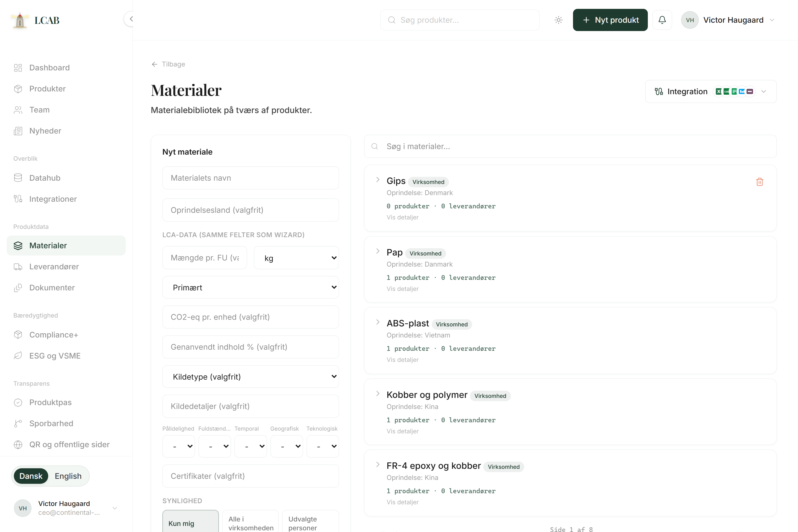Open notifications with the bell icon
798x532 pixels.
point(662,20)
